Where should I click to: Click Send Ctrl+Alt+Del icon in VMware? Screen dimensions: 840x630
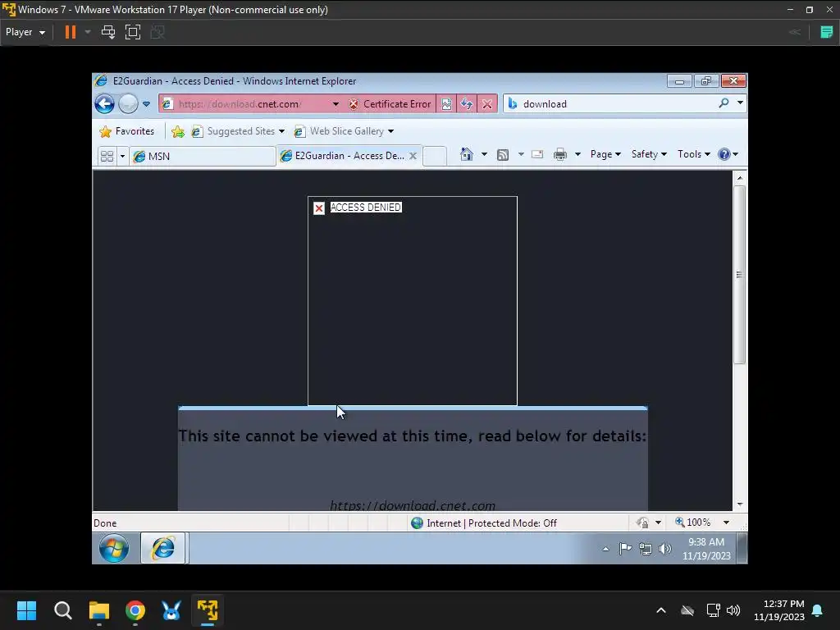click(x=108, y=32)
